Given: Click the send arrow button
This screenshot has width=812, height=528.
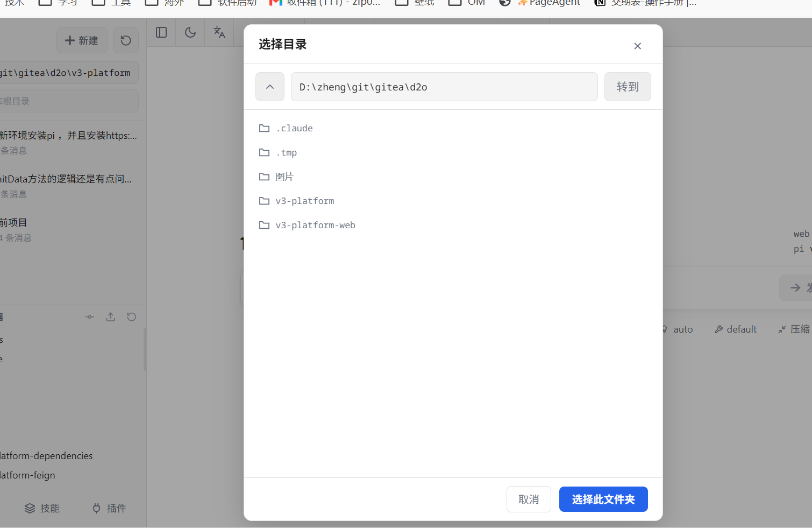Looking at the screenshot, I should pos(796,288).
